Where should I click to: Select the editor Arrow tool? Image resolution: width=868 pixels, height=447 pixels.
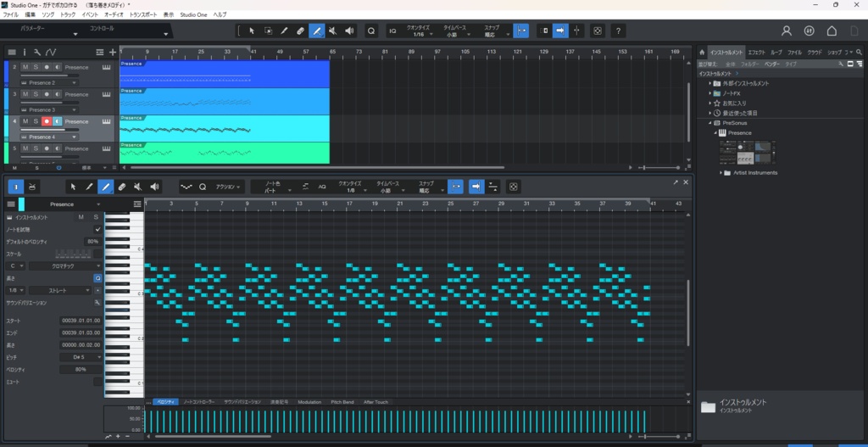(x=73, y=187)
